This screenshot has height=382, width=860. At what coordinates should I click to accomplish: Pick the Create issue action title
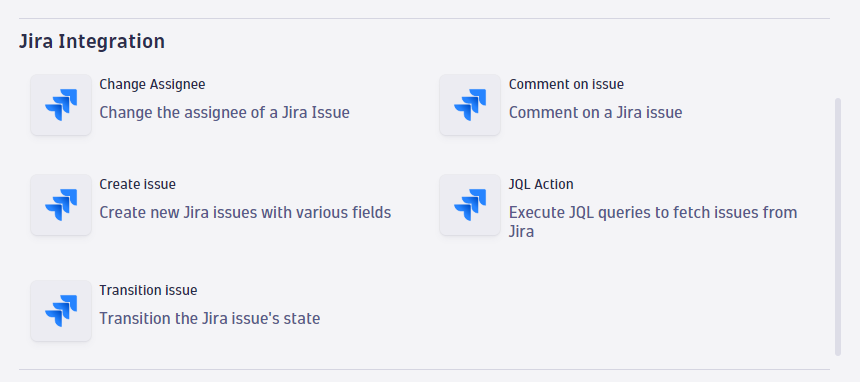pos(138,184)
